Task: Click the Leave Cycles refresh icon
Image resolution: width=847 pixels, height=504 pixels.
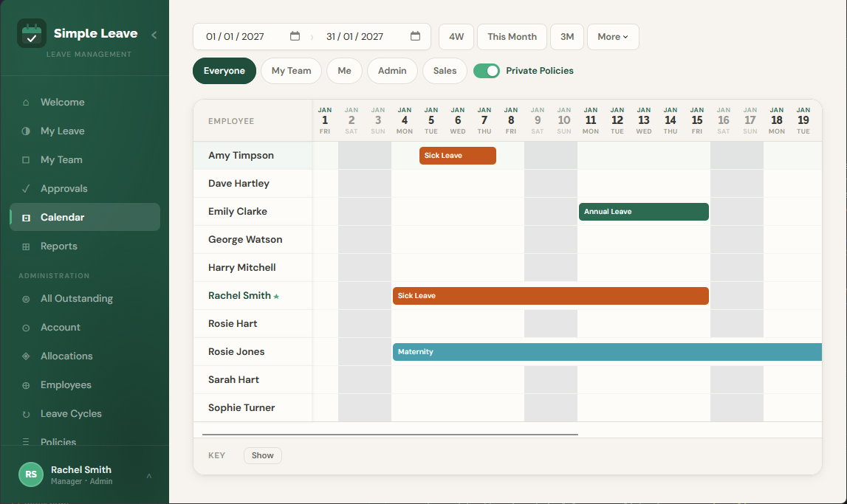Action: [26, 414]
